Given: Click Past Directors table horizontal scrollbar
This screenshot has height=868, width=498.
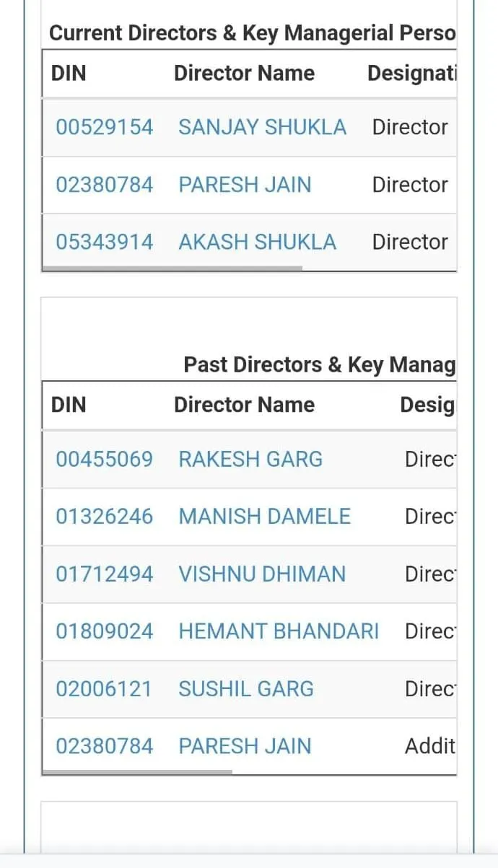Looking at the screenshot, I should pyautogui.click(x=137, y=772).
